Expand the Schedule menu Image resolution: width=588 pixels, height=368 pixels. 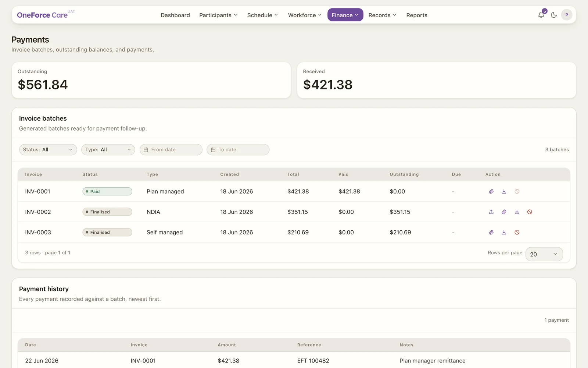pos(262,15)
